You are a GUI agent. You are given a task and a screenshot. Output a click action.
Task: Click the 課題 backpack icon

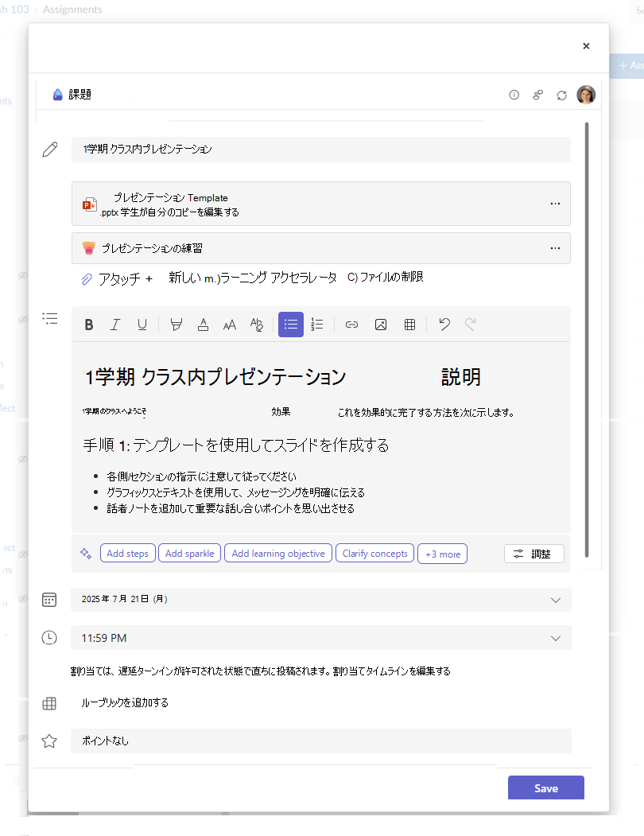coord(57,95)
